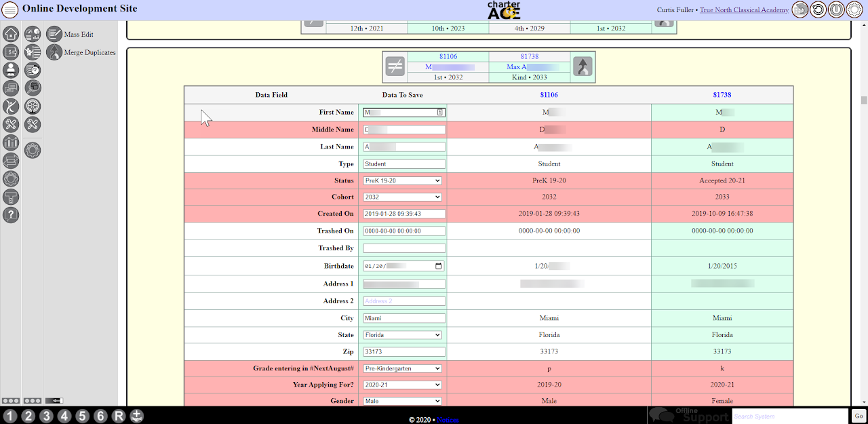The image size is (868, 424).
Task: Click the help question mark icon
Action: point(11,215)
